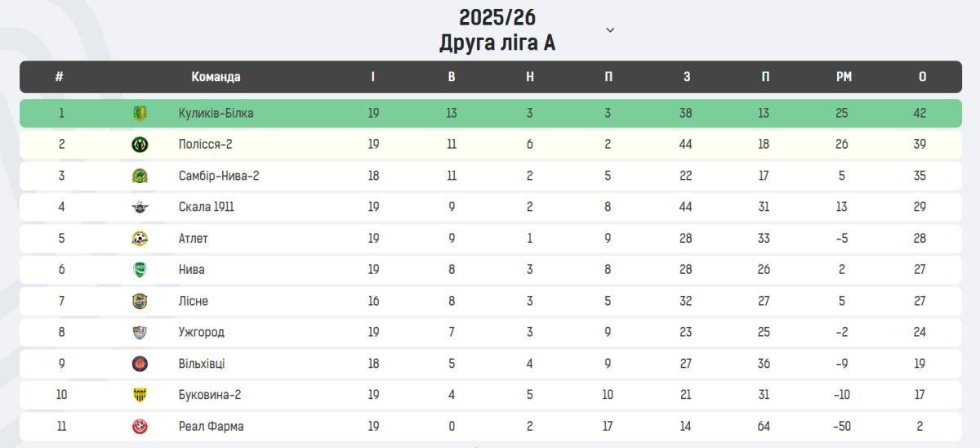Open the Скала 1911 team page
The image size is (980, 448).
tap(206, 207)
